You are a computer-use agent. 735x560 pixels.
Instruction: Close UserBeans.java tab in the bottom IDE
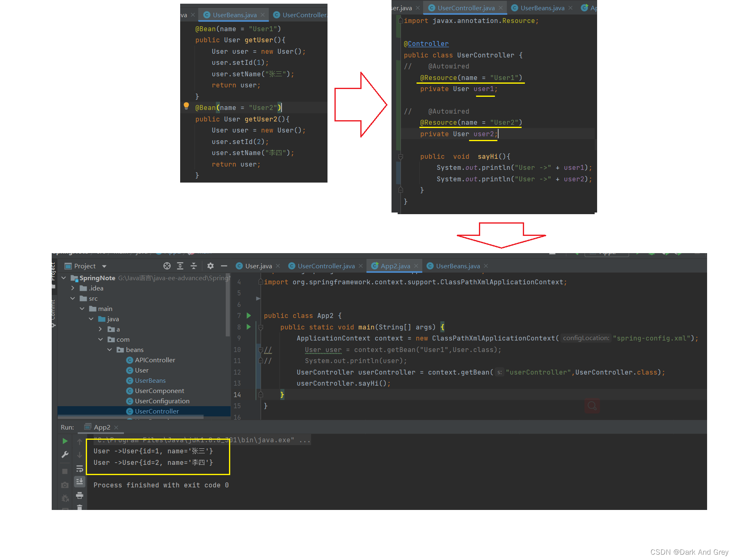(486, 266)
